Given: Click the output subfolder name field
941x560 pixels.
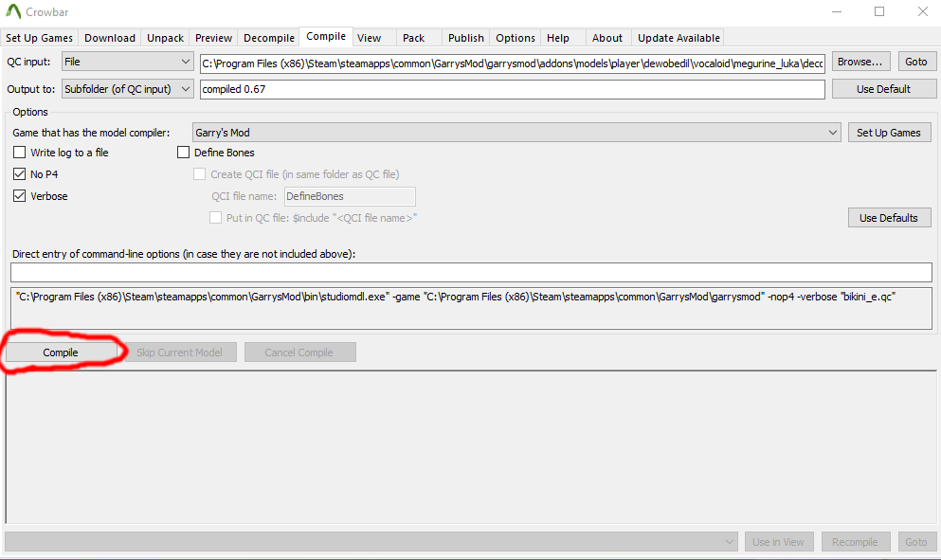Looking at the screenshot, I should (513, 89).
